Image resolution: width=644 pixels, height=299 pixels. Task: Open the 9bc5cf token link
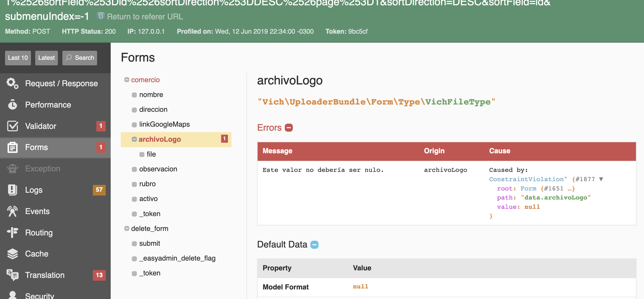tap(358, 31)
